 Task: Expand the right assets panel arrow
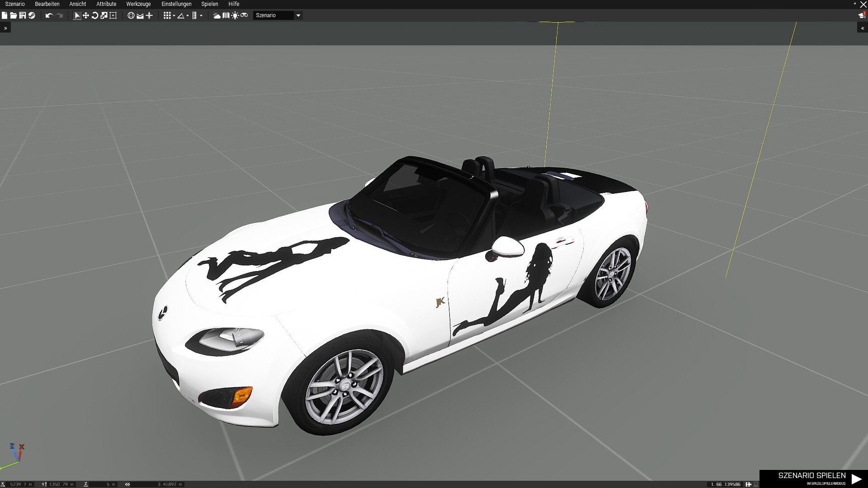[863, 28]
